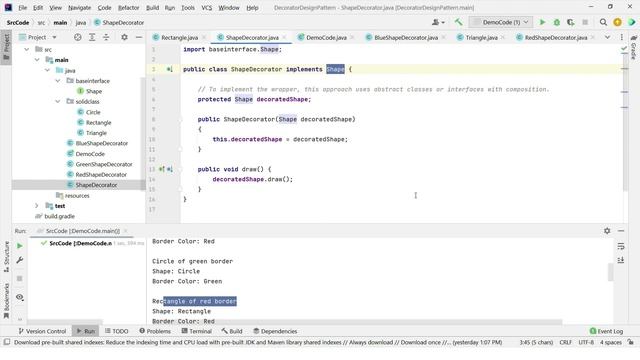Open Project panel settings gear

[124, 37]
